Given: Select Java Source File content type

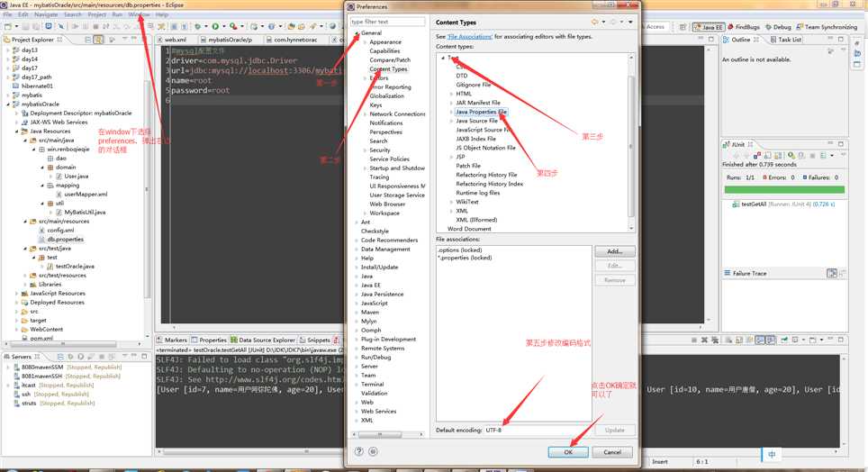Looking at the screenshot, I should (x=476, y=121).
